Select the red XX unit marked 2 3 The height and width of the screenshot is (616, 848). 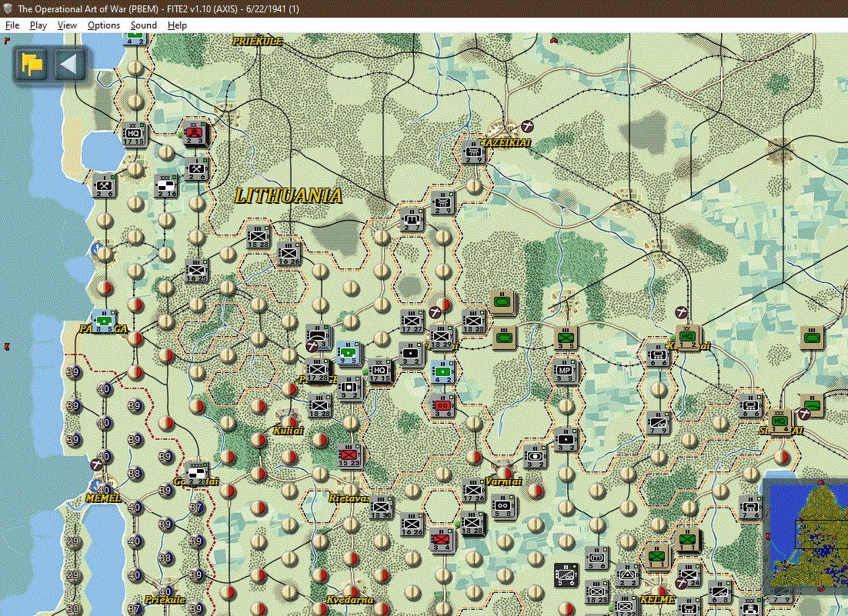[195, 133]
